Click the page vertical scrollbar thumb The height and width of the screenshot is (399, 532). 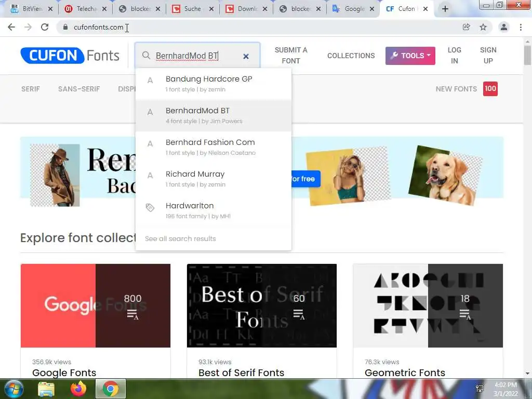click(x=527, y=54)
